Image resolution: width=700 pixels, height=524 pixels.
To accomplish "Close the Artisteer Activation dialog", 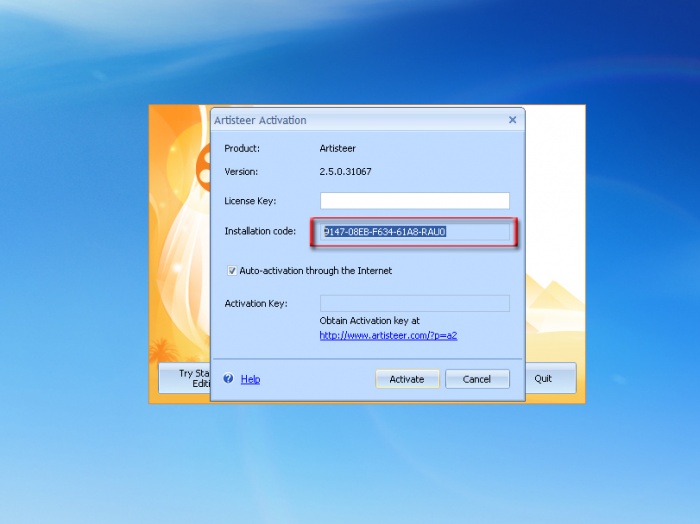I will tap(512, 120).
